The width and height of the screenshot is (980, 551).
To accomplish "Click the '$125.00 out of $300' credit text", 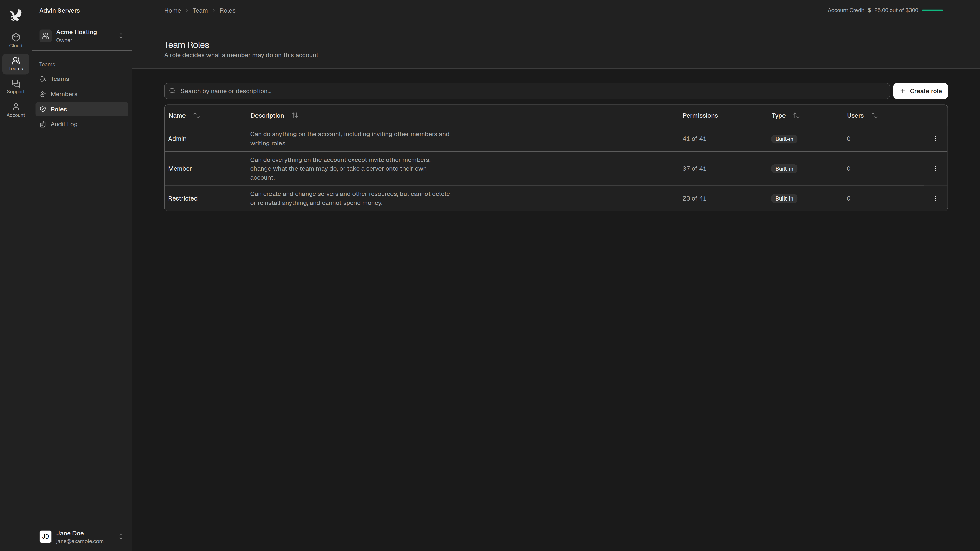I will [893, 10].
